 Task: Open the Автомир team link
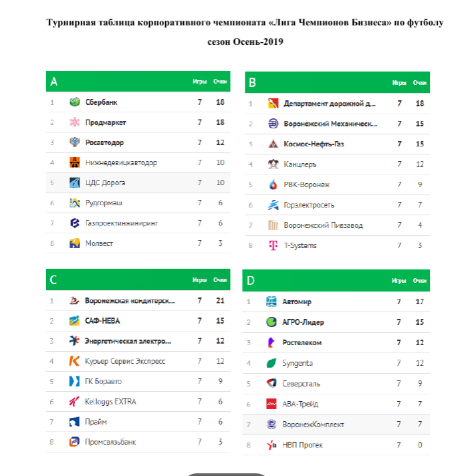[x=297, y=302]
